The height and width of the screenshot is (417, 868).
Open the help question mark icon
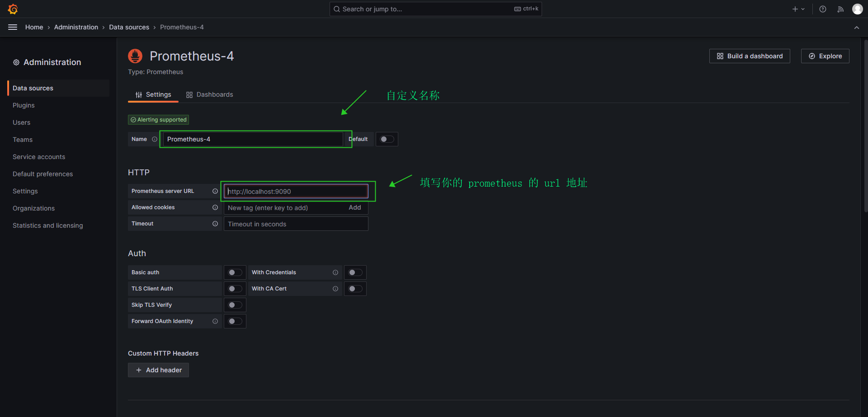click(823, 9)
